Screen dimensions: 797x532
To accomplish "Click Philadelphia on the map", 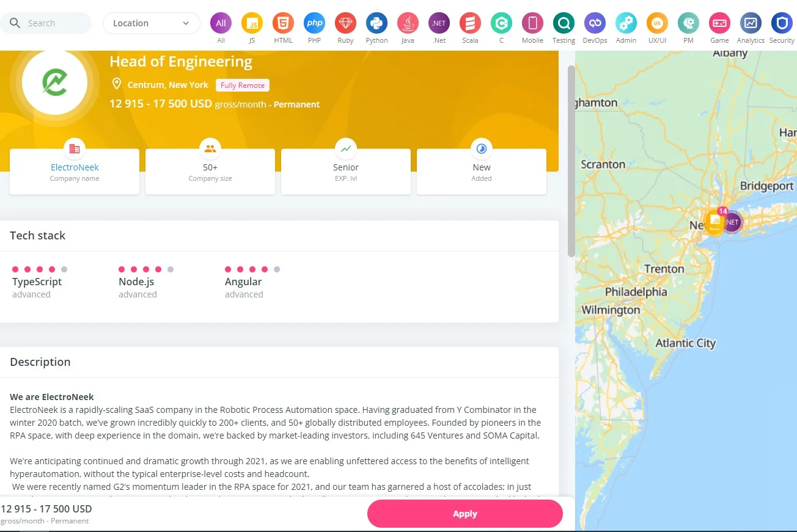I will (636, 292).
